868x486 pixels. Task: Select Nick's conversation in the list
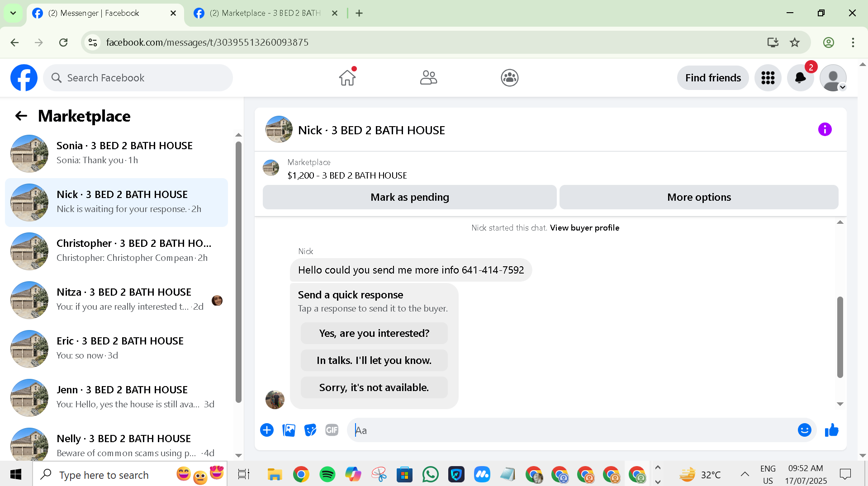coord(117,203)
